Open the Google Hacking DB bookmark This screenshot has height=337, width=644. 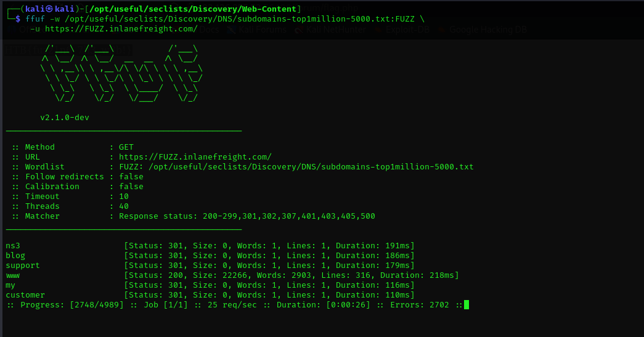click(487, 30)
